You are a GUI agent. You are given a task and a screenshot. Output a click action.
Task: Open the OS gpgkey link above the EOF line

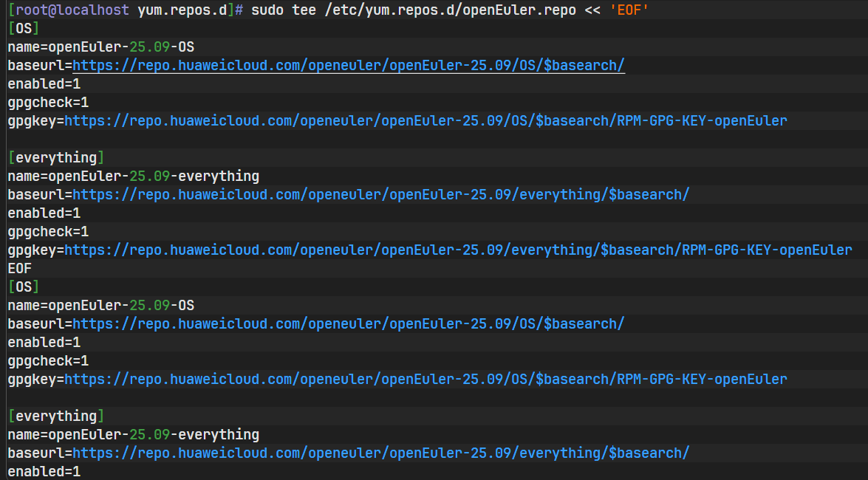point(426,120)
